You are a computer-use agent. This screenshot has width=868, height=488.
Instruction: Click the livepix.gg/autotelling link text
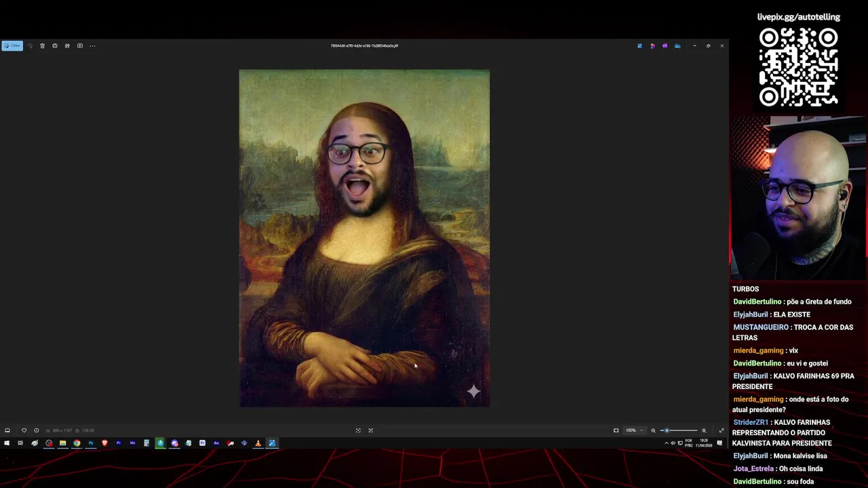[x=798, y=17]
